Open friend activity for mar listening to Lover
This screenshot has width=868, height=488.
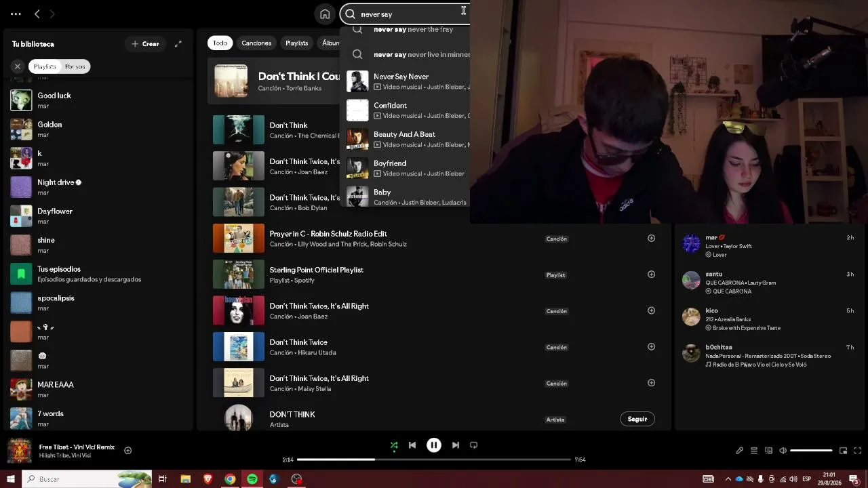(x=771, y=246)
